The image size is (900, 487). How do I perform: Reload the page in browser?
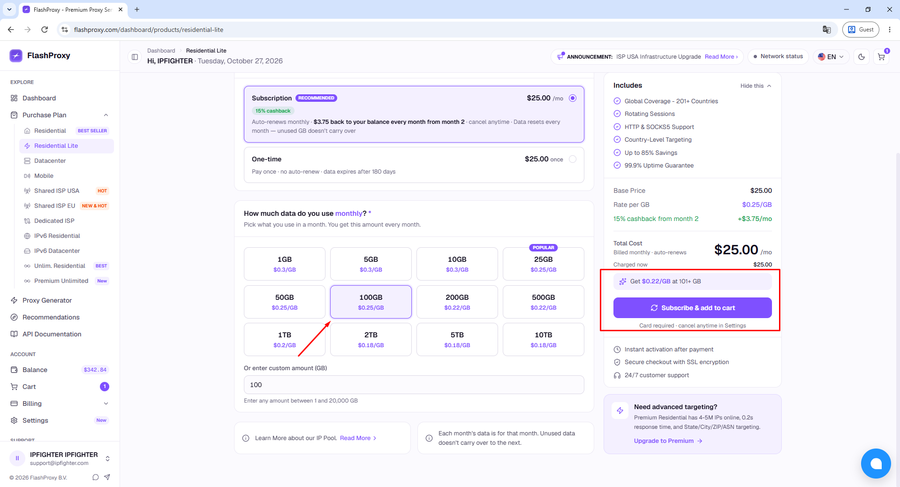coord(45,29)
